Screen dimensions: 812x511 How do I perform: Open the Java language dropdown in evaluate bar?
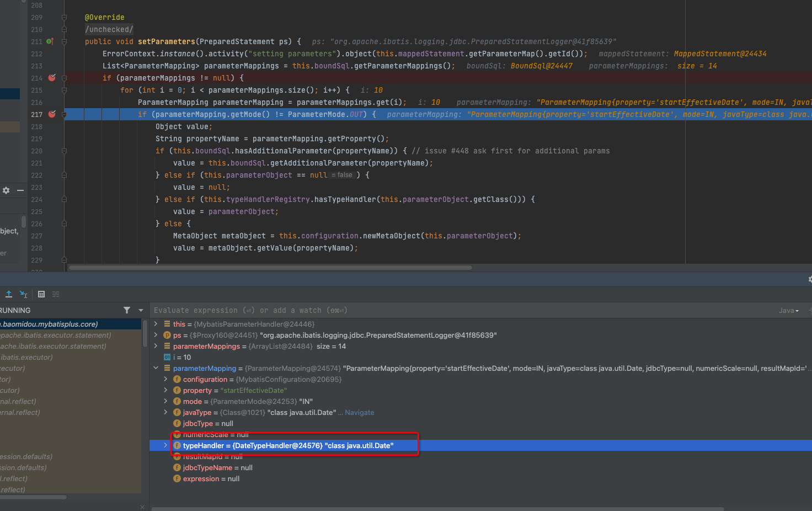tap(788, 311)
